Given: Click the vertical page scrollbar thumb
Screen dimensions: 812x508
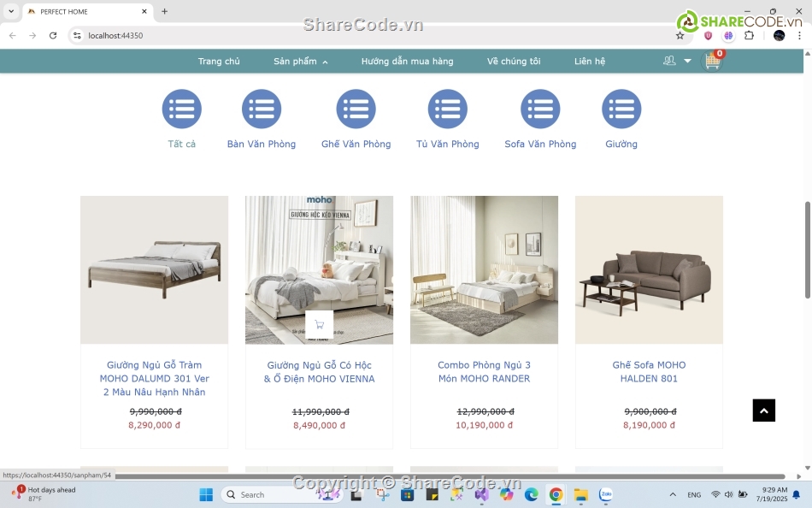Looking at the screenshot, I should click(808, 250).
